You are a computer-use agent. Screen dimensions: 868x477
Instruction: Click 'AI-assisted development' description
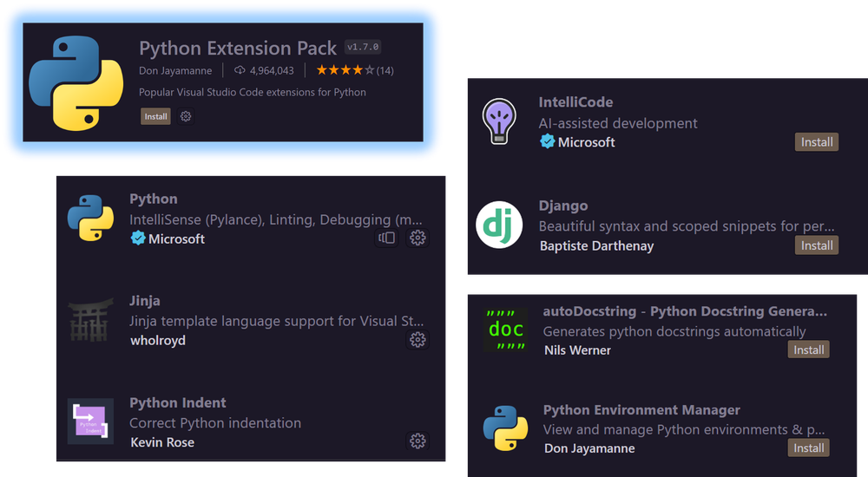tap(618, 123)
